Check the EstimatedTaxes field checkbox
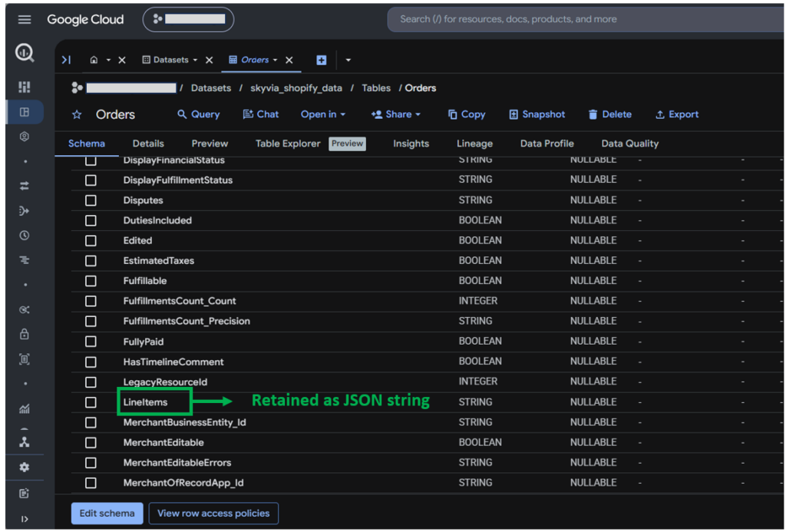Image resolution: width=786 pixels, height=532 pixels. pyautogui.click(x=91, y=261)
